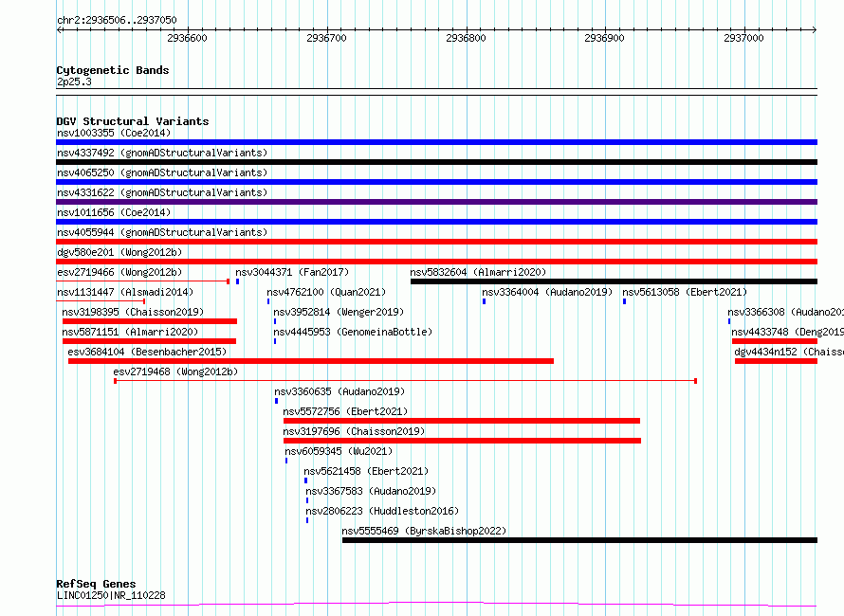Select dgv580e201 (Wong2012b) label
The height and width of the screenshot is (616, 844).
(x=119, y=252)
